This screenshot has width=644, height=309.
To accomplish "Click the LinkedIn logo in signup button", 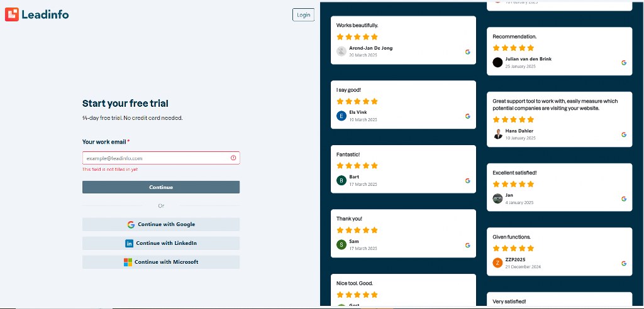I will pyautogui.click(x=130, y=243).
